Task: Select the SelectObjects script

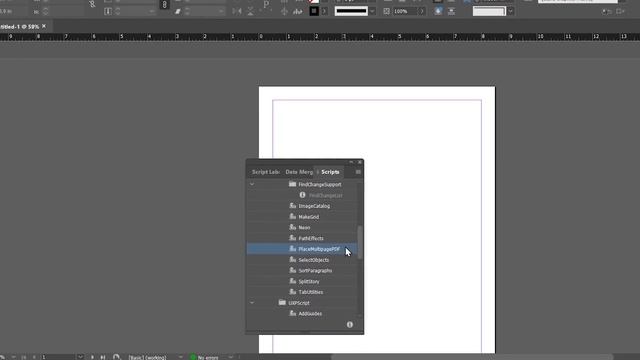Action: (x=301, y=260)
